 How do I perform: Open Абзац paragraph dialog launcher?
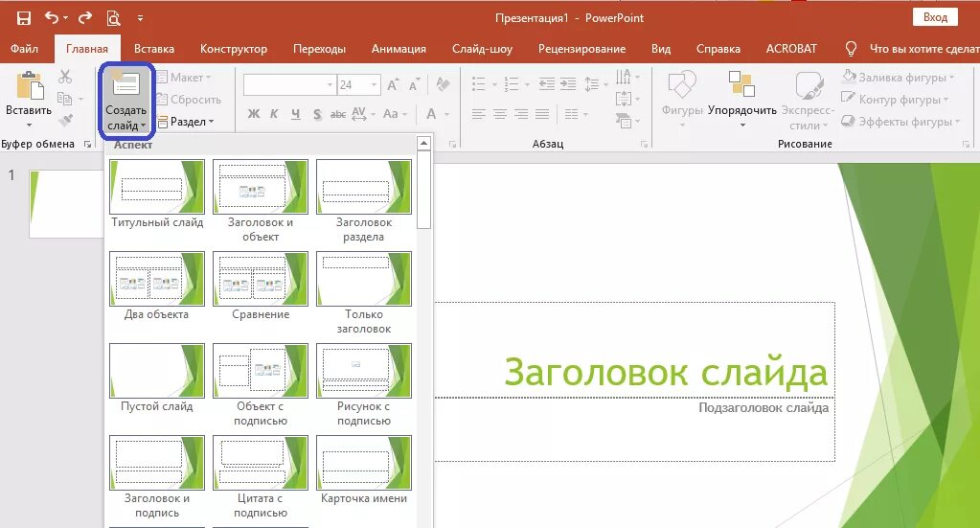point(644,145)
